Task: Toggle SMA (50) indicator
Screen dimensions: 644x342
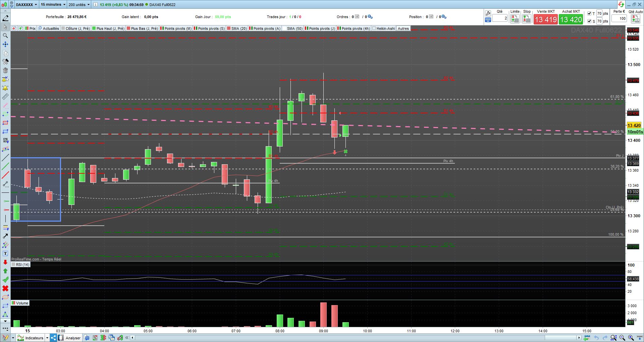Action: click(292, 28)
